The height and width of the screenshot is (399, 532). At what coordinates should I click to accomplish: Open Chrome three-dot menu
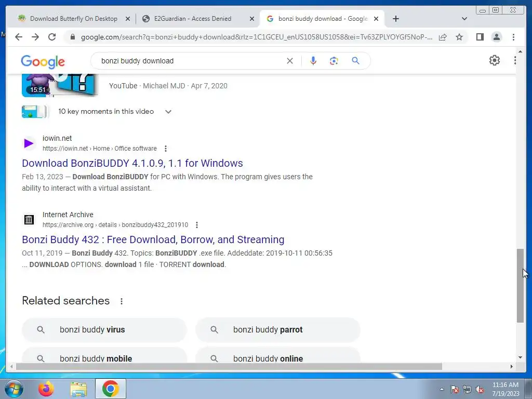coord(513,37)
